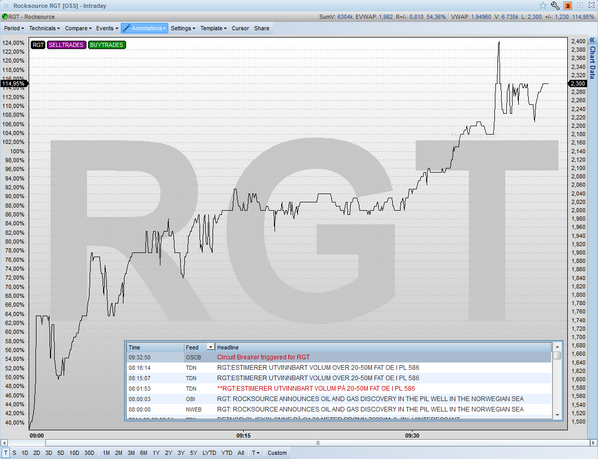598x459 pixels.
Task: Toggle the SELLTRADES series tag
Action: 66,45
